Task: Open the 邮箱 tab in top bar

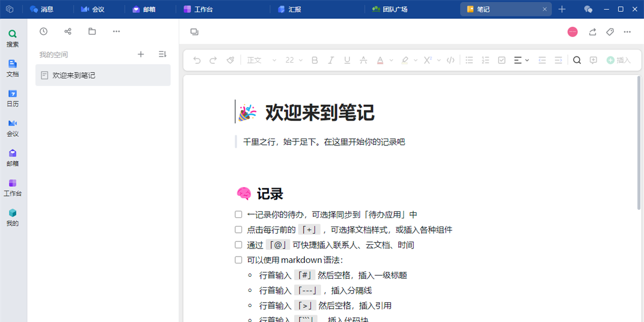Action: 144,9
